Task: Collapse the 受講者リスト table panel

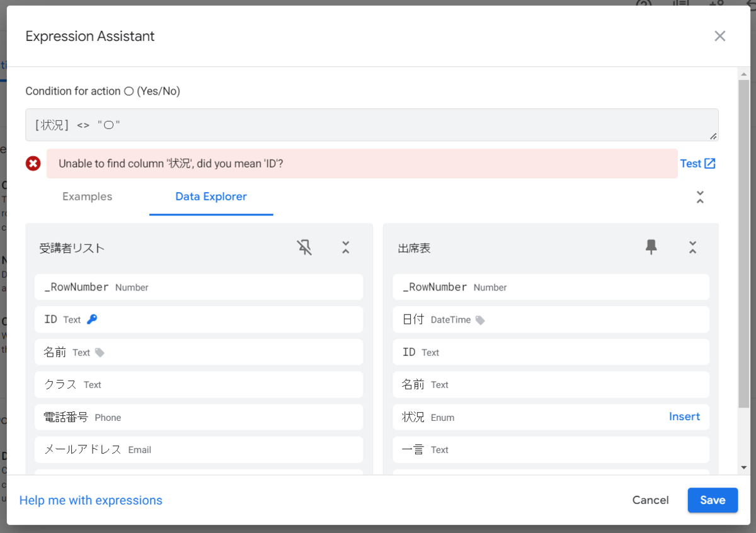Action: pos(345,248)
